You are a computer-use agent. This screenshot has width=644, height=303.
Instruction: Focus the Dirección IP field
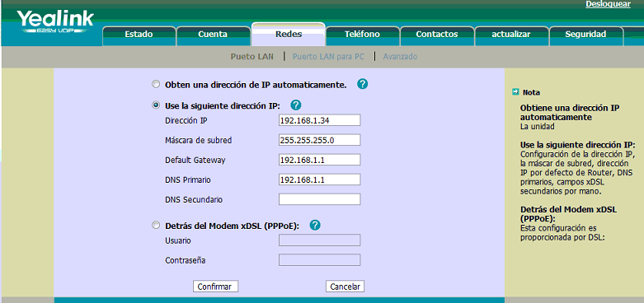320,120
